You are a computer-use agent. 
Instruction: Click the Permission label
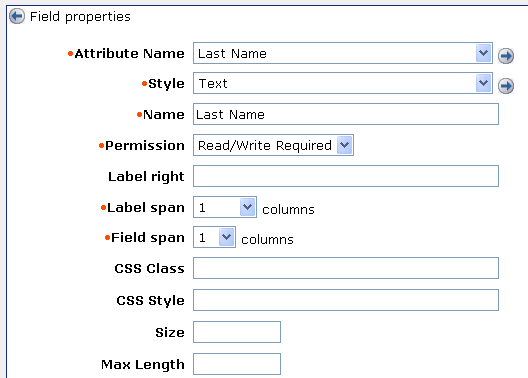point(145,146)
